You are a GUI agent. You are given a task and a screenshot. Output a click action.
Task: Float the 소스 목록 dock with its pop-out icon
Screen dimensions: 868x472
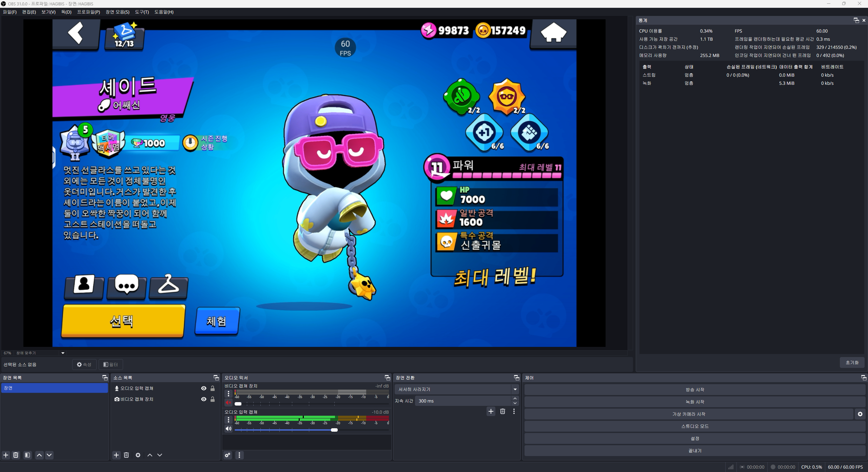point(216,378)
